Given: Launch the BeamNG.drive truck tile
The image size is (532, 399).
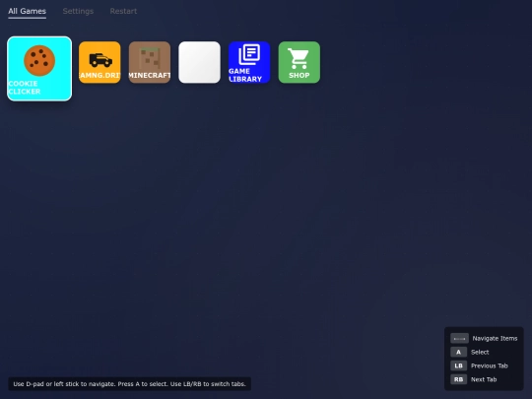Looking at the screenshot, I should click(100, 62).
